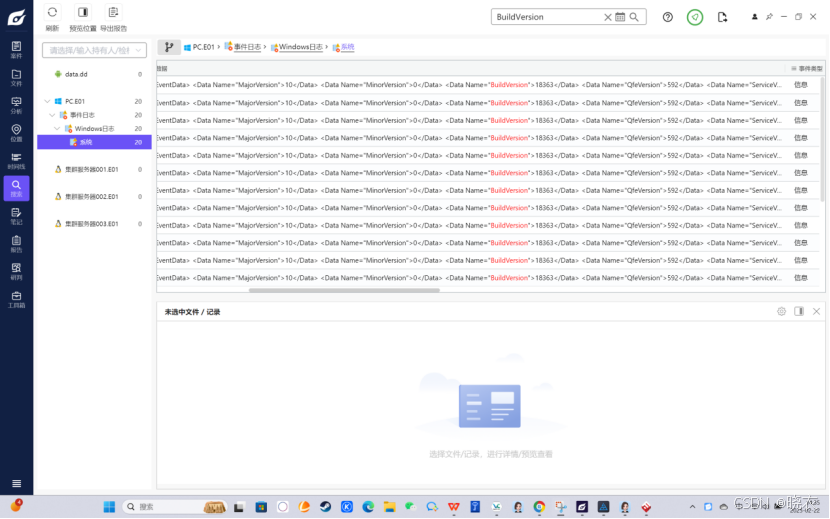The height and width of the screenshot is (519, 830).
Task: Open Steam from the taskbar
Action: tap(325, 507)
